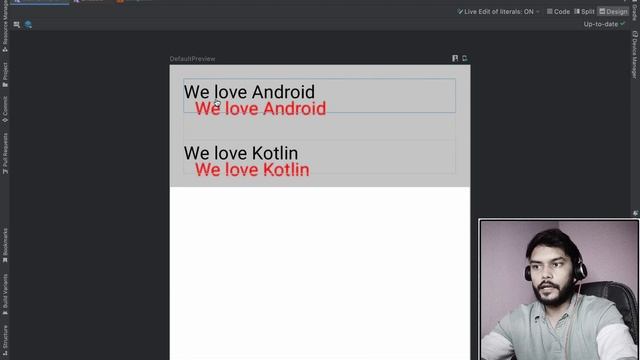Click the webcam overlay thumbnail
640x360 pixels.
pos(559,289)
